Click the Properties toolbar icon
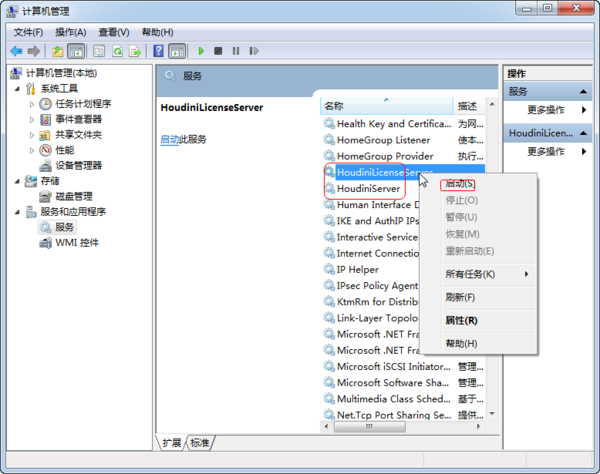600x474 pixels. pyautogui.click(x=99, y=51)
